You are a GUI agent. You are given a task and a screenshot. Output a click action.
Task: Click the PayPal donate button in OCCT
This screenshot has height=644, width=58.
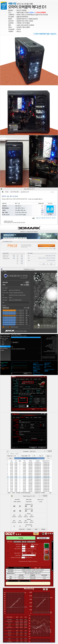[36, 534]
